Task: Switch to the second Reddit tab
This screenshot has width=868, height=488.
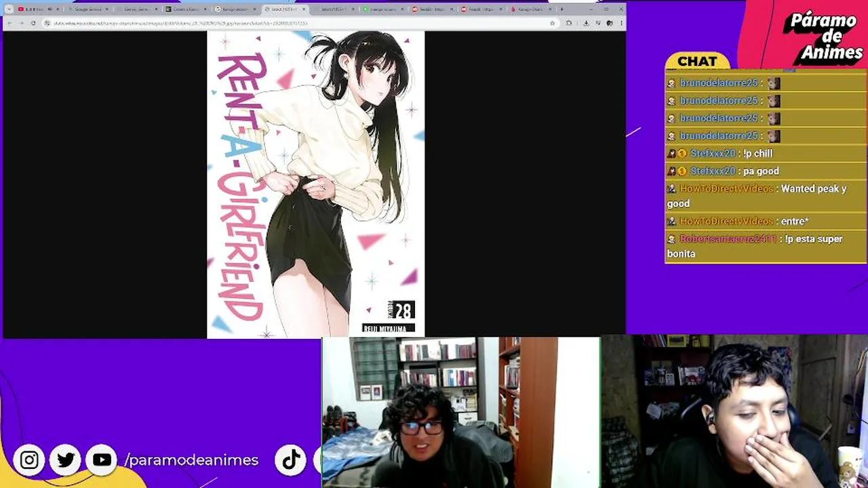Action: coord(481,9)
